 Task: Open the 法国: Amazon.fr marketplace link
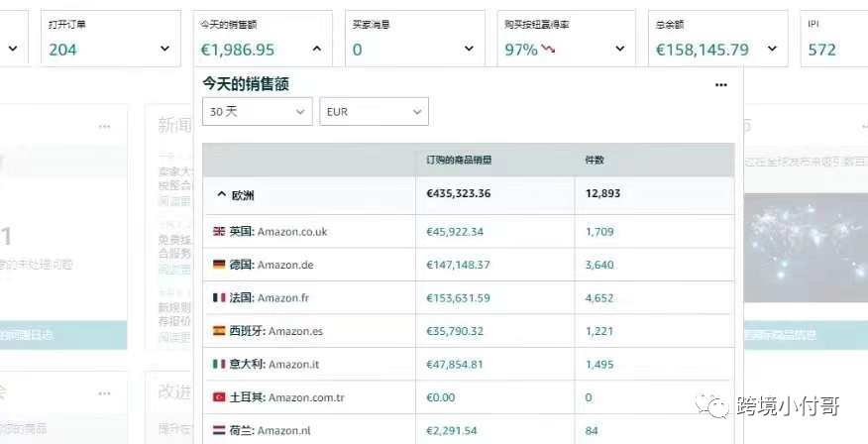[x=270, y=298]
